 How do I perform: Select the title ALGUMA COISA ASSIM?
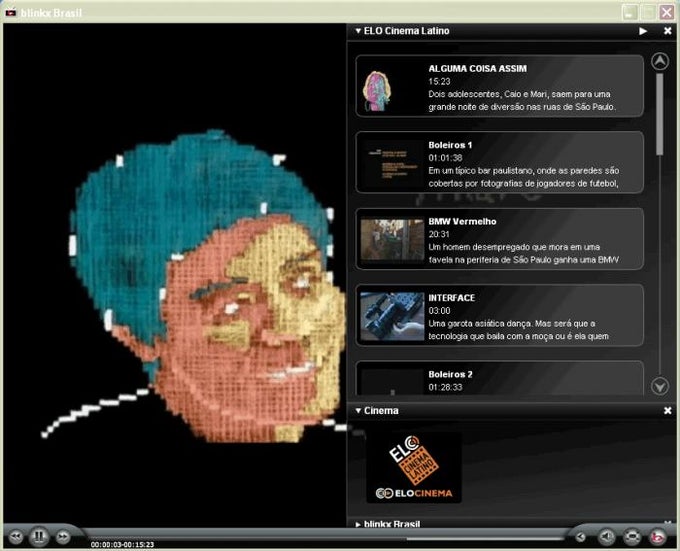tap(477, 68)
